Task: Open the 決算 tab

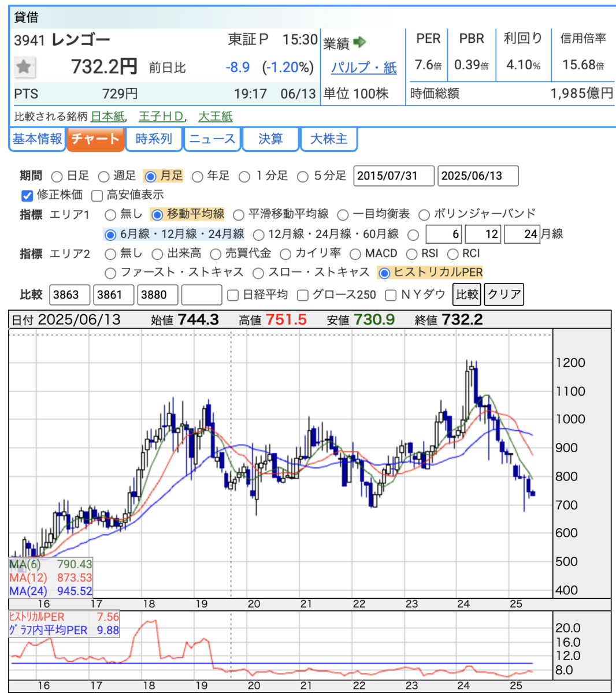Action: (x=270, y=139)
